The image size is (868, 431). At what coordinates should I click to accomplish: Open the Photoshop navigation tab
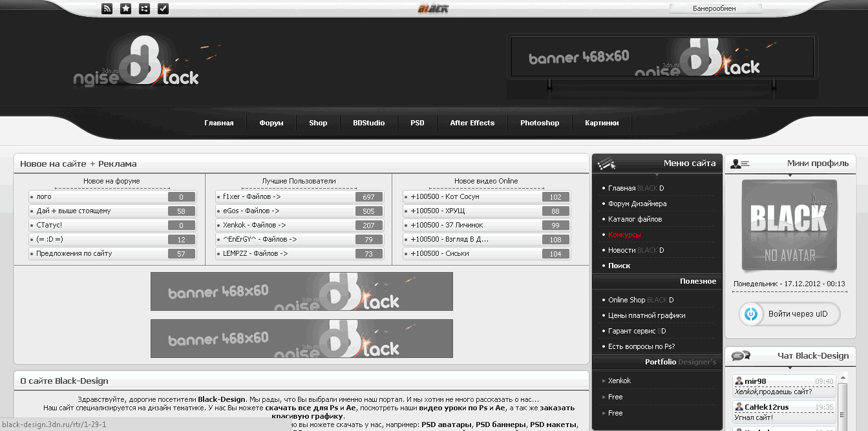pos(540,123)
